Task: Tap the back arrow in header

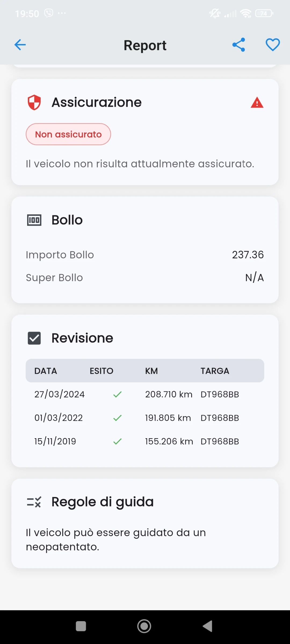Action: pos(20,45)
